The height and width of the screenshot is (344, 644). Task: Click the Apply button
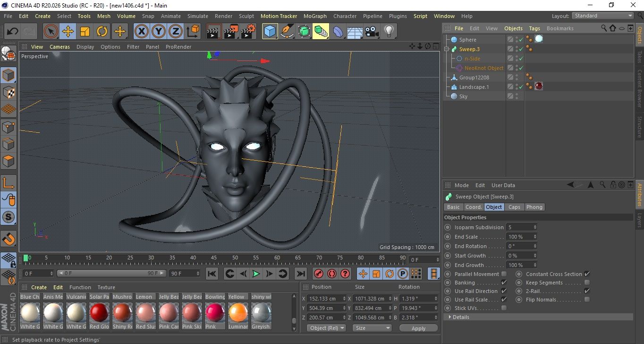[x=418, y=328]
